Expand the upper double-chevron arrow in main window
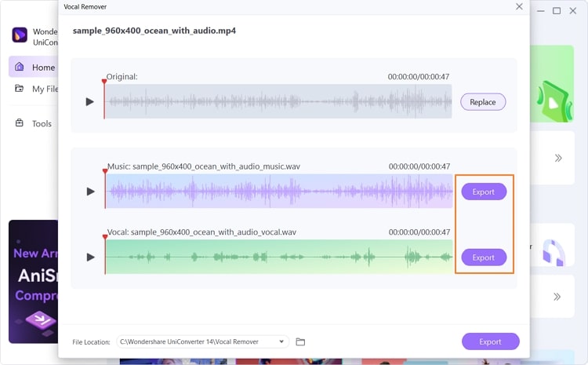The width and height of the screenshot is (588, 365). [558, 158]
